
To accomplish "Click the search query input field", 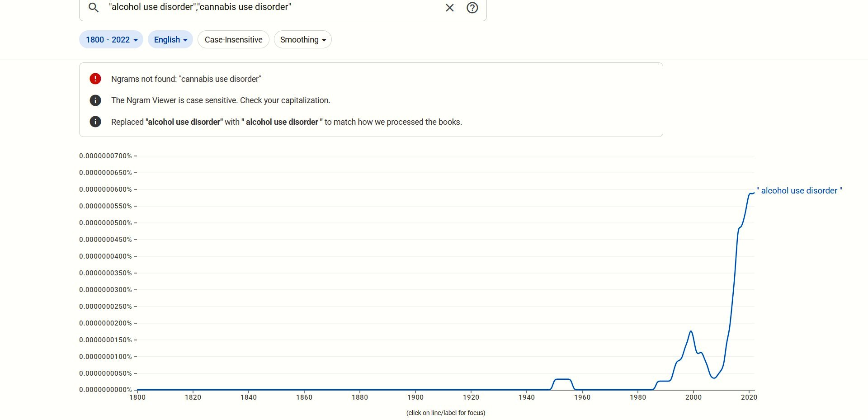I will (x=271, y=8).
